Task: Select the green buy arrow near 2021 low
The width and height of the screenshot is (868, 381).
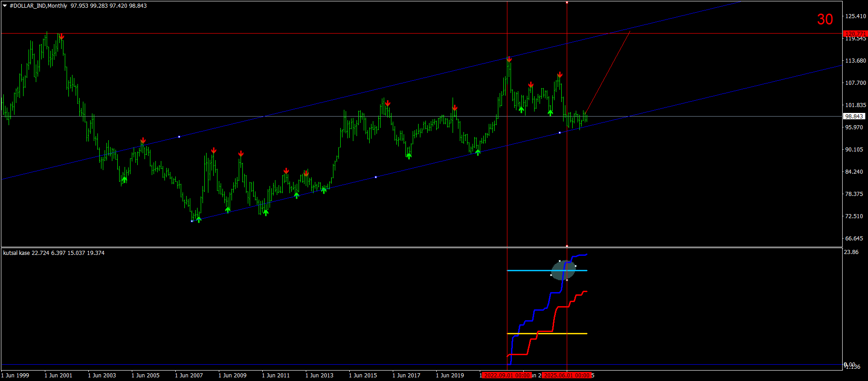Action: [x=477, y=152]
